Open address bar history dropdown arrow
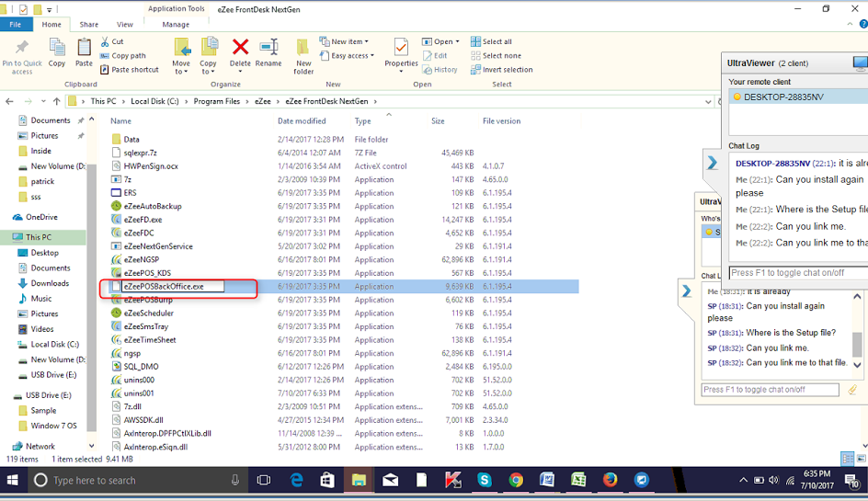Screen dimensions: 868x501 (708, 101)
